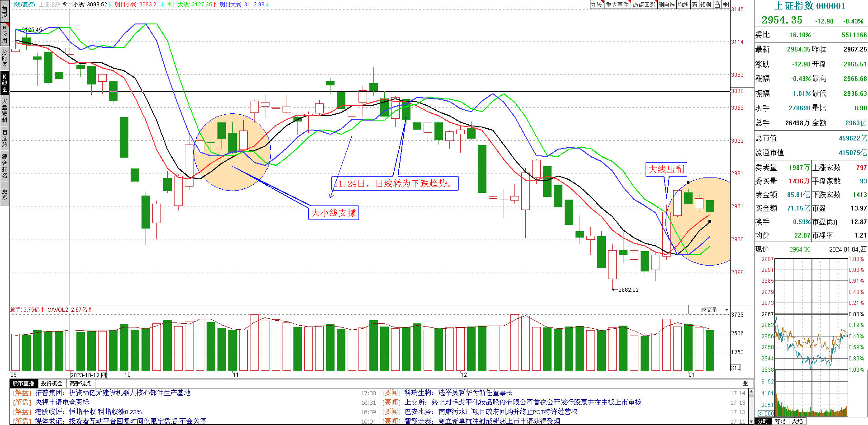Switch to the 筹码 tab

click(x=780, y=421)
